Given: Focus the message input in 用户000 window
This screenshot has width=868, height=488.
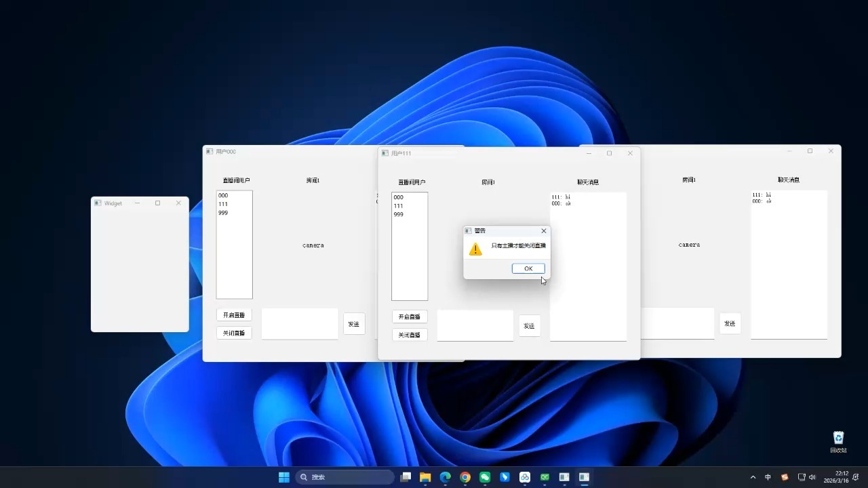Looking at the screenshot, I should click(300, 324).
